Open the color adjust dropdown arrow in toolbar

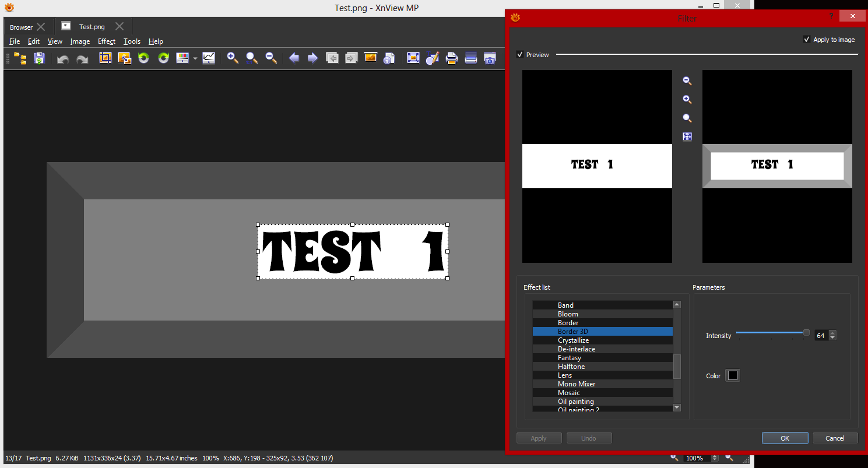pyautogui.click(x=195, y=58)
